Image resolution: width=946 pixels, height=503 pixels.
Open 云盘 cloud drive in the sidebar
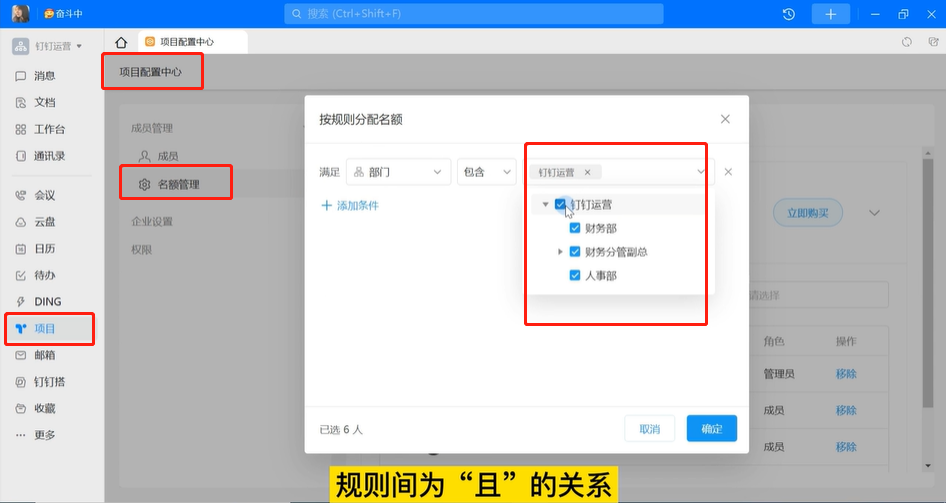(44, 222)
